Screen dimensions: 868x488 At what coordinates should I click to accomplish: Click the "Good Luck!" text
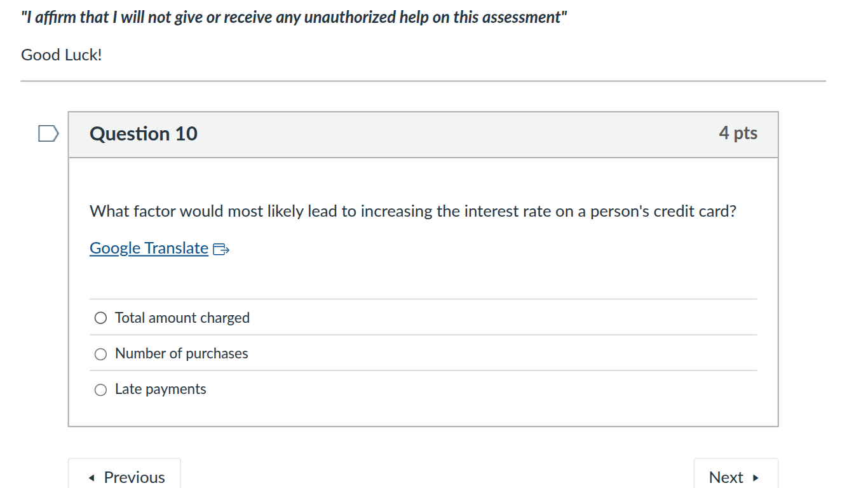62,55
